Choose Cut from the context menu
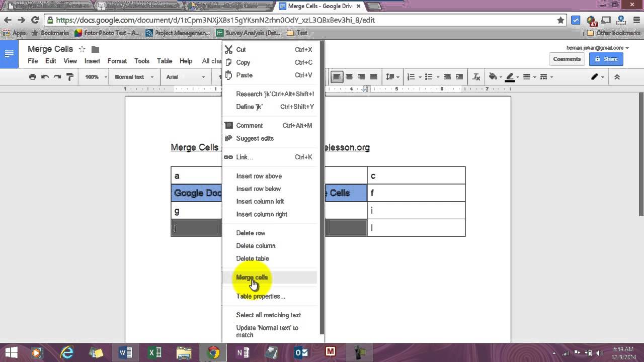 click(x=270, y=49)
